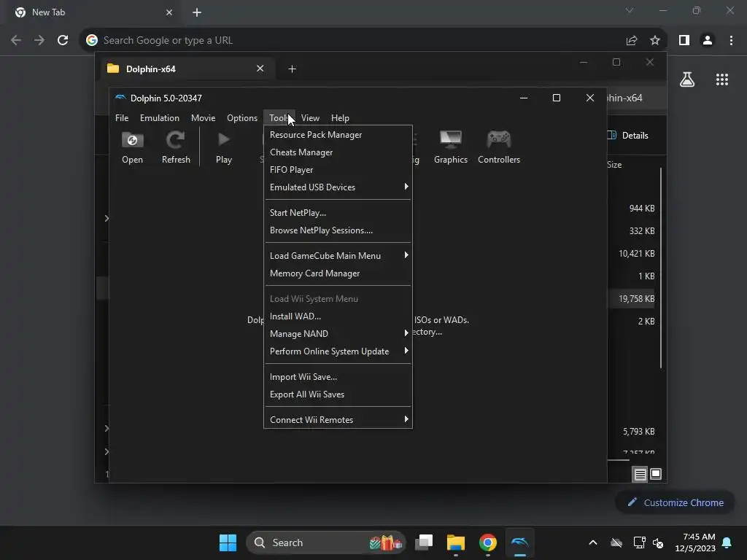Image resolution: width=747 pixels, height=560 pixels.
Task: Expand Manage NAND submenu
Action: (338, 334)
